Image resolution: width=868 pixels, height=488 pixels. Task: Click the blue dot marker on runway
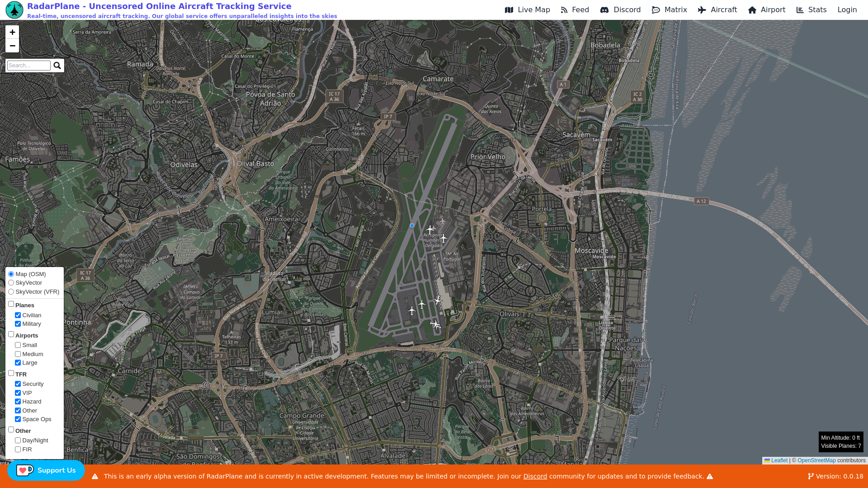[412, 225]
